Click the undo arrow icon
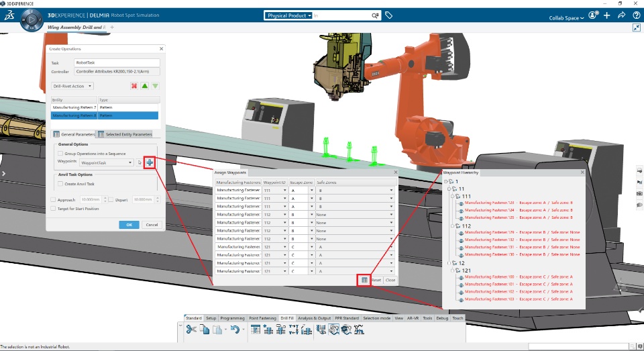The image size is (644, 351). point(235,330)
